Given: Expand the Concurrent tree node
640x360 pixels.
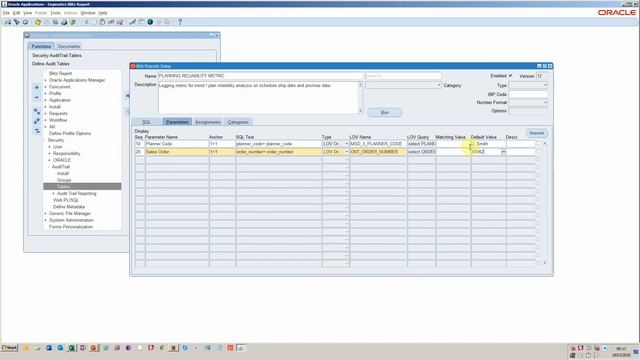Looking at the screenshot, I should tap(46, 87).
